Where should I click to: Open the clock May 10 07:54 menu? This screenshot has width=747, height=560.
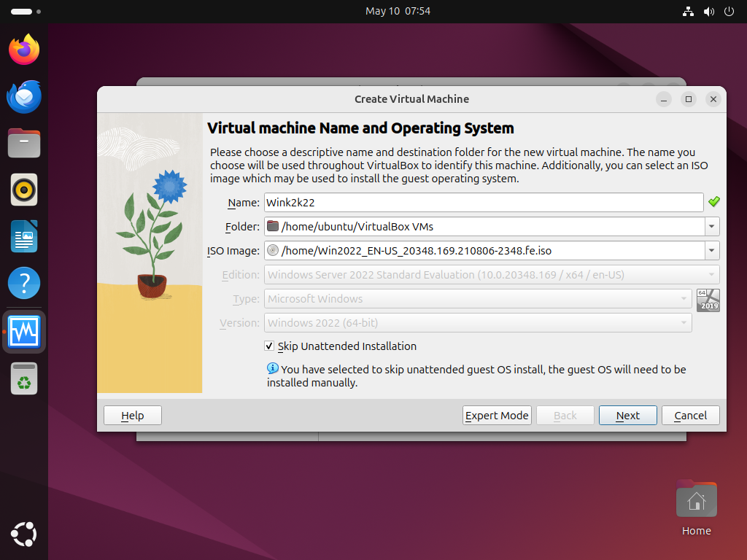pyautogui.click(x=398, y=11)
